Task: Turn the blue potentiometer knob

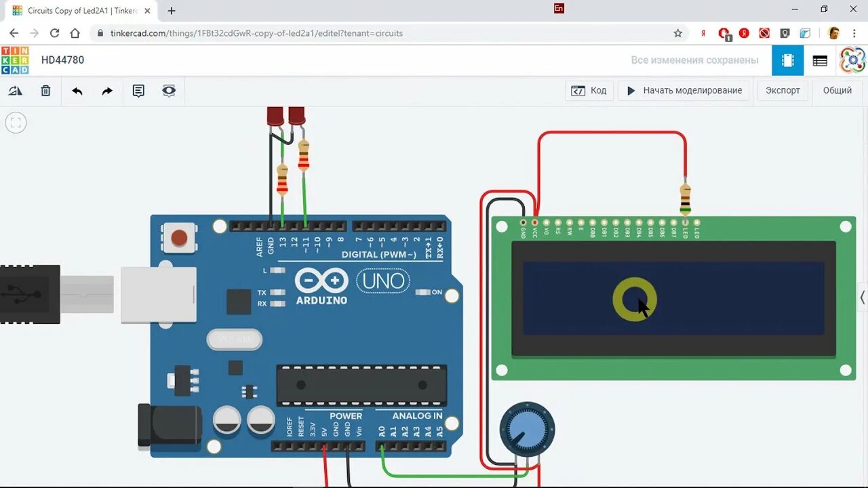Action: [x=527, y=429]
